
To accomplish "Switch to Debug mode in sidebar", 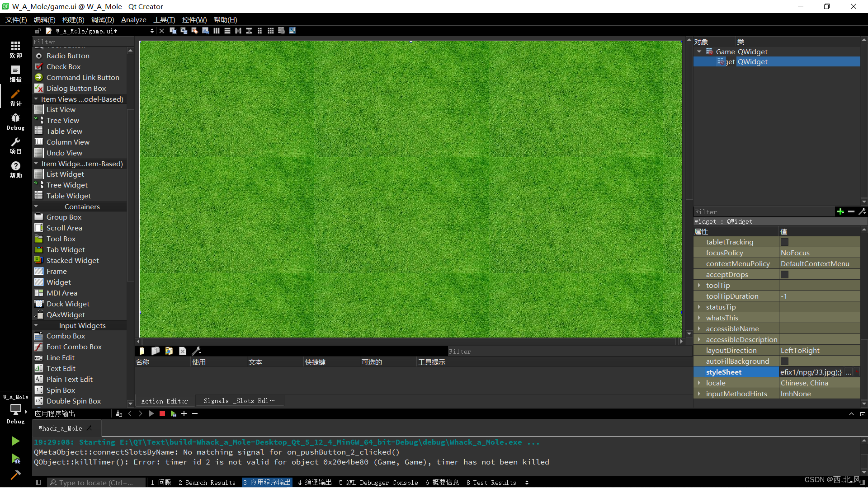I will pyautogui.click(x=15, y=122).
